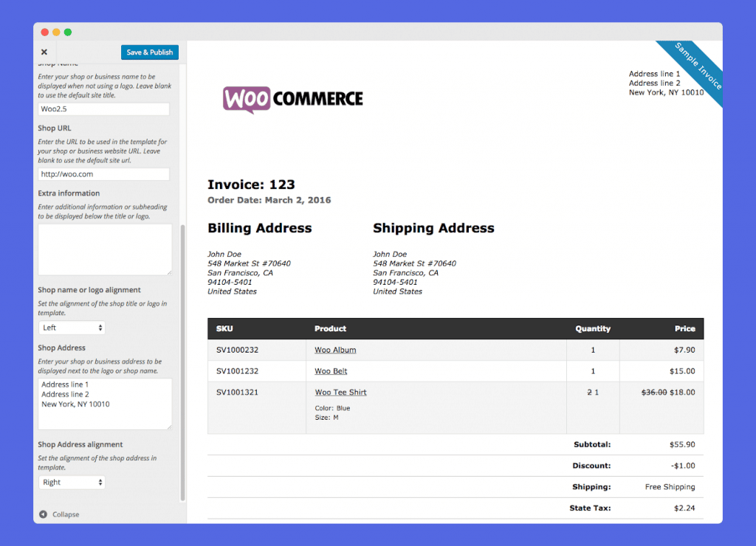Open the Woo Belt product link
The height and width of the screenshot is (546, 756).
click(x=331, y=371)
